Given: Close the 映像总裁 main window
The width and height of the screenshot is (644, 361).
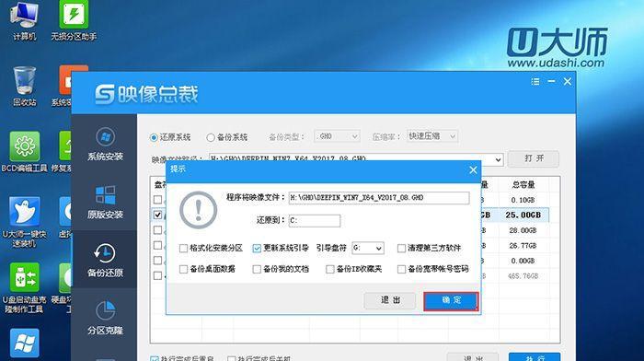Looking at the screenshot, I should tap(568, 81).
